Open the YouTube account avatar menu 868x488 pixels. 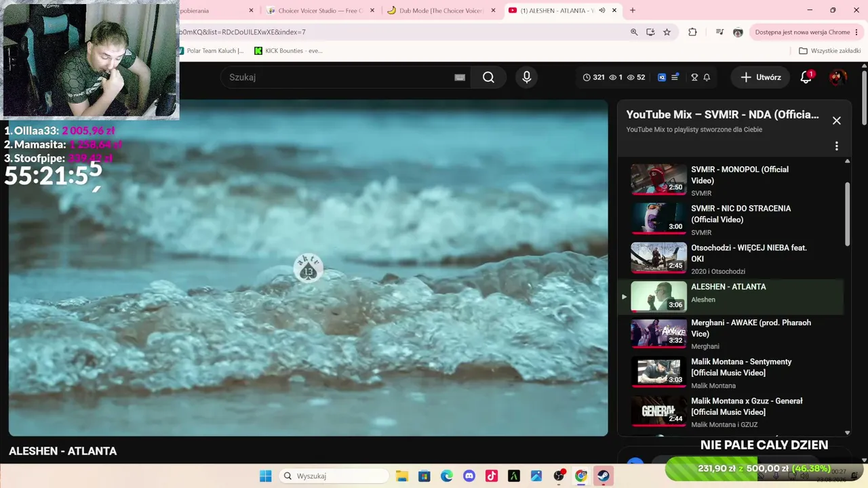coord(837,77)
